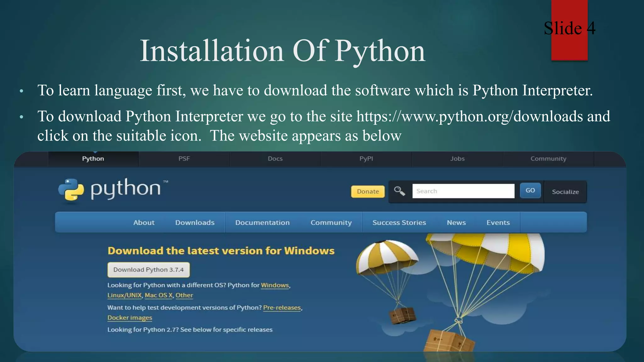Click Download Python 3.7.4 button
Image resolution: width=644 pixels, height=362 pixels.
point(148,270)
